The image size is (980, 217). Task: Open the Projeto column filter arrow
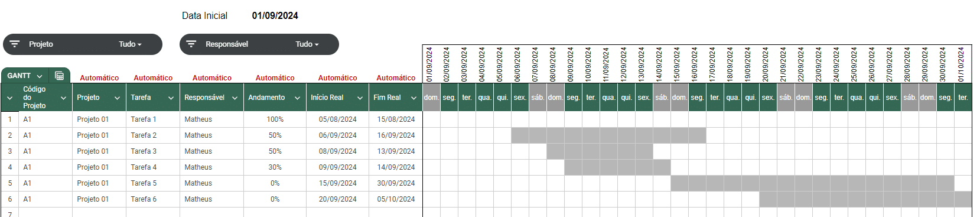117,98
